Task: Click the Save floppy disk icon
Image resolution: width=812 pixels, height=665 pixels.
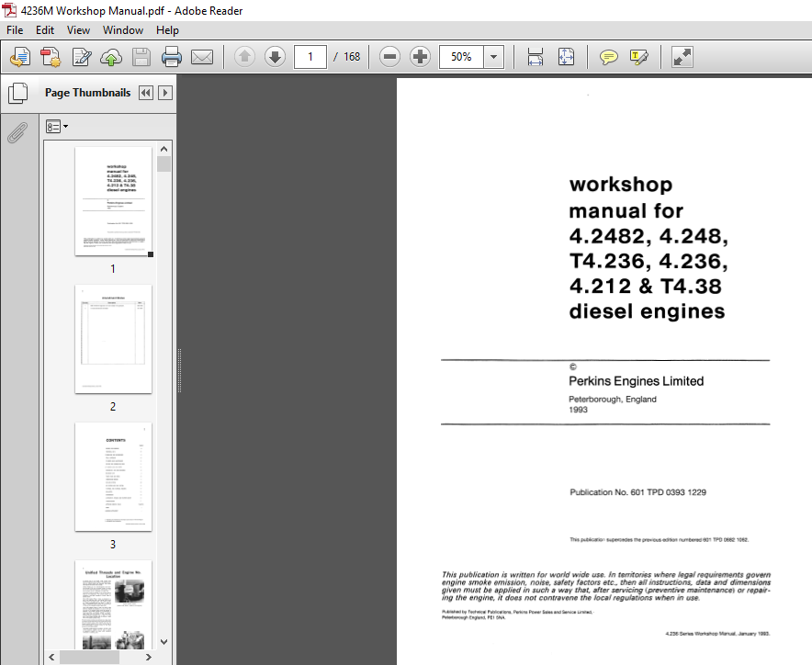Action: [141, 57]
